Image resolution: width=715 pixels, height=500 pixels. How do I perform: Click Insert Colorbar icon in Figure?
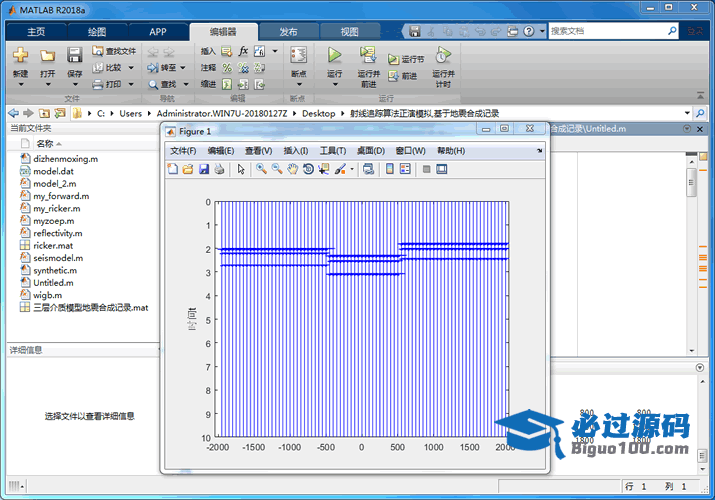click(x=390, y=170)
